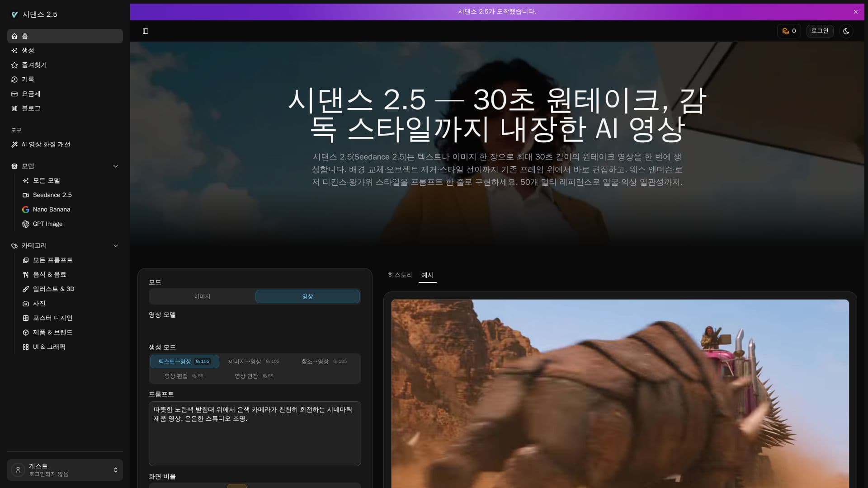Viewport: 868px width, 488px height.
Task: Click the tag icon beside 카테고리
Action: pyautogui.click(x=14, y=246)
